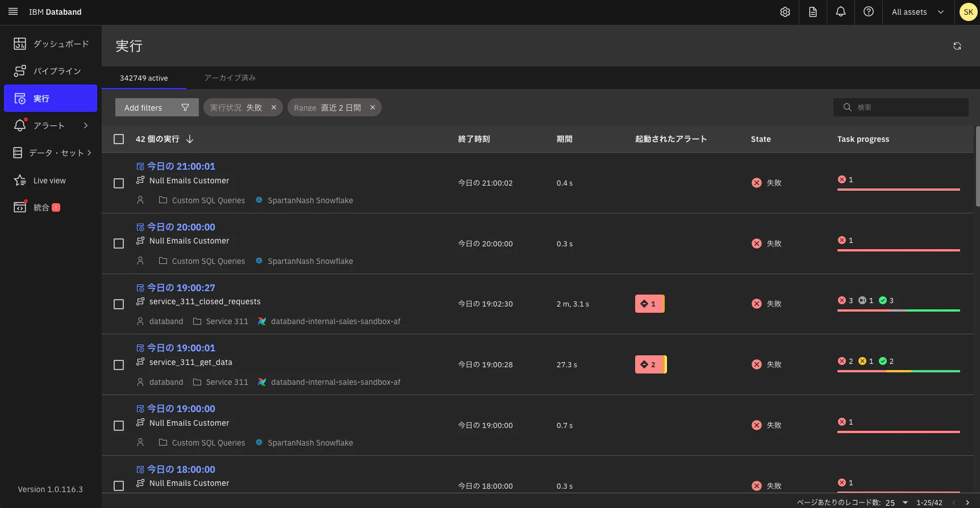Expand the データ・セット sidebar submenu

pos(89,153)
